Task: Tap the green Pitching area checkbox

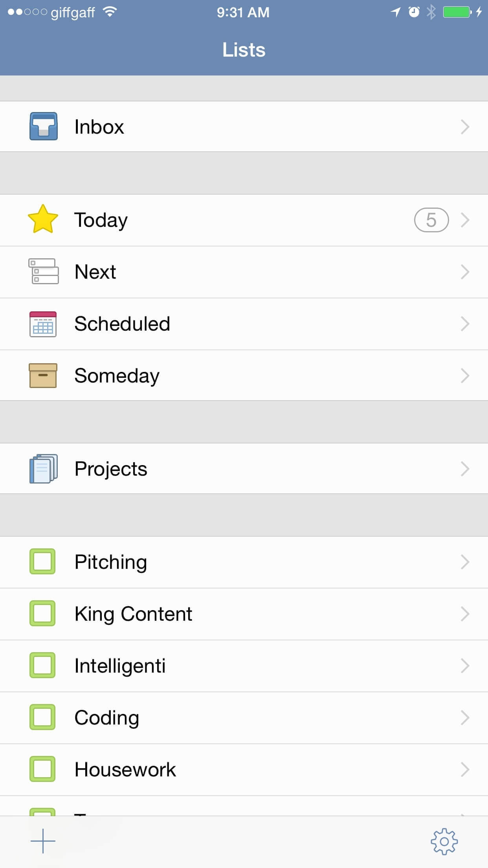Action: pyautogui.click(x=42, y=561)
